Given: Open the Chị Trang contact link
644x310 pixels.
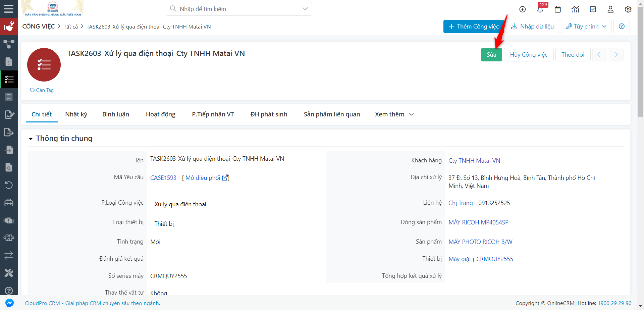Looking at the screenshot, I should click(461, 203).
